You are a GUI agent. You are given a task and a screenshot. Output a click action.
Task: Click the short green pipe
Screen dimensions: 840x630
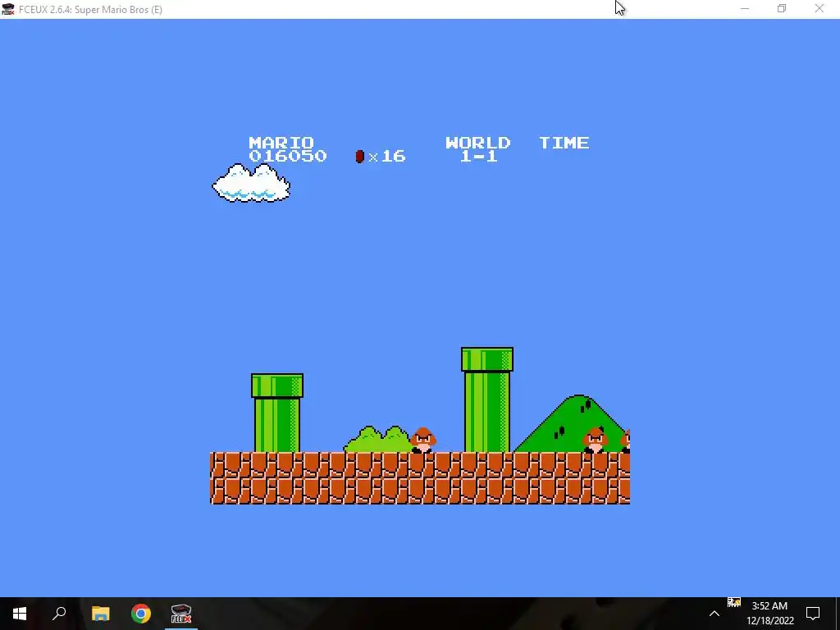277,413
